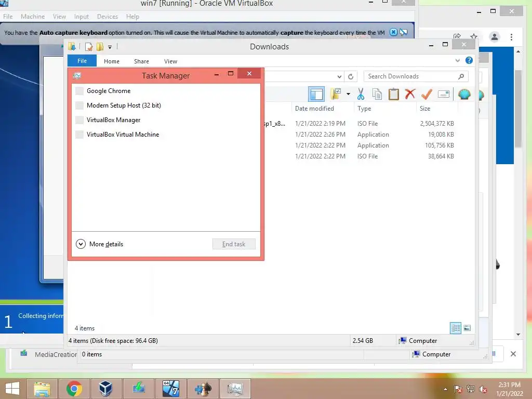
Task: Dismiss the VirtualBox notification X icon
Action: [393, 32]
